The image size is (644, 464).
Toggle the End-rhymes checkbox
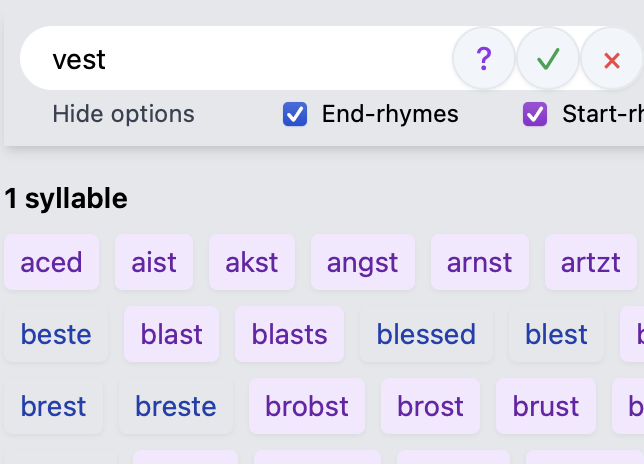[295, 114]
